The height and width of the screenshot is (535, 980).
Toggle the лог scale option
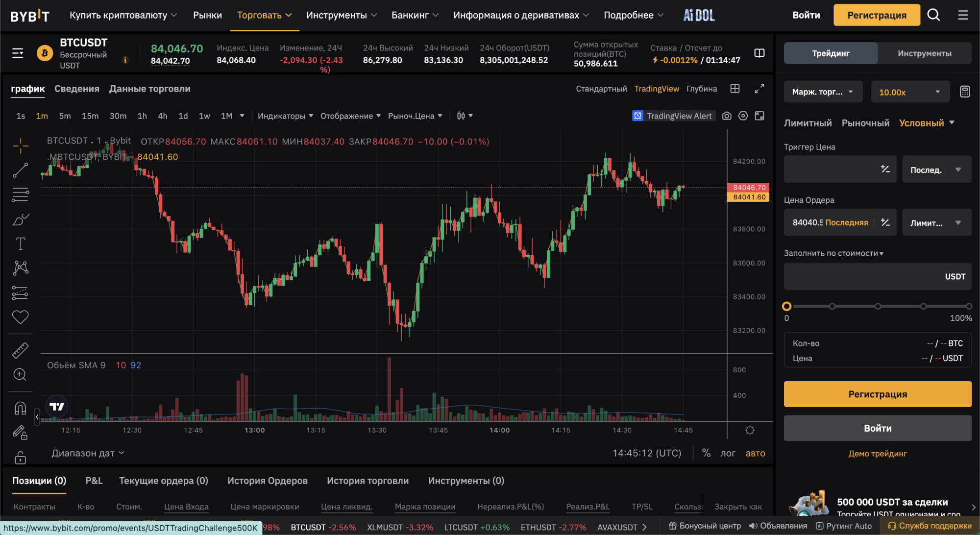728,453
